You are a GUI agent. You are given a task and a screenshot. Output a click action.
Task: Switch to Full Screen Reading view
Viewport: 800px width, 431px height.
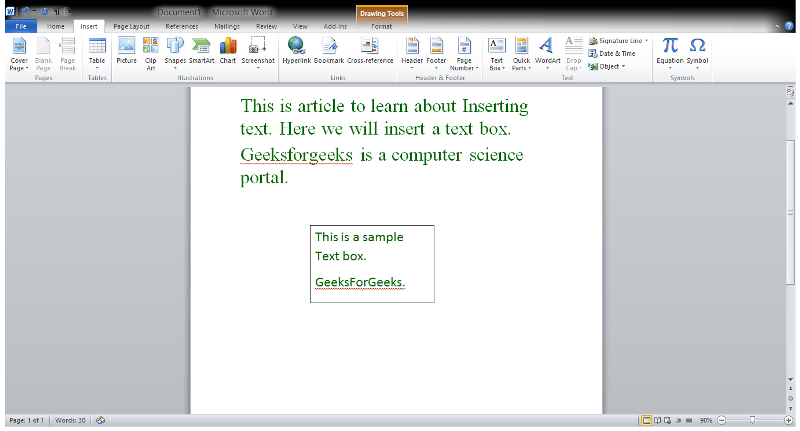click(x=657, y=420)
